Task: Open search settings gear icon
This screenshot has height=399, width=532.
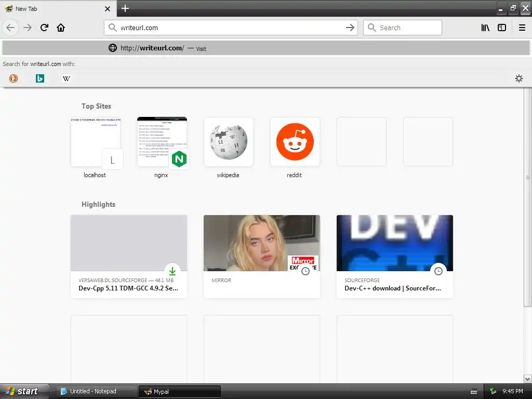Action: click(519, 78)
